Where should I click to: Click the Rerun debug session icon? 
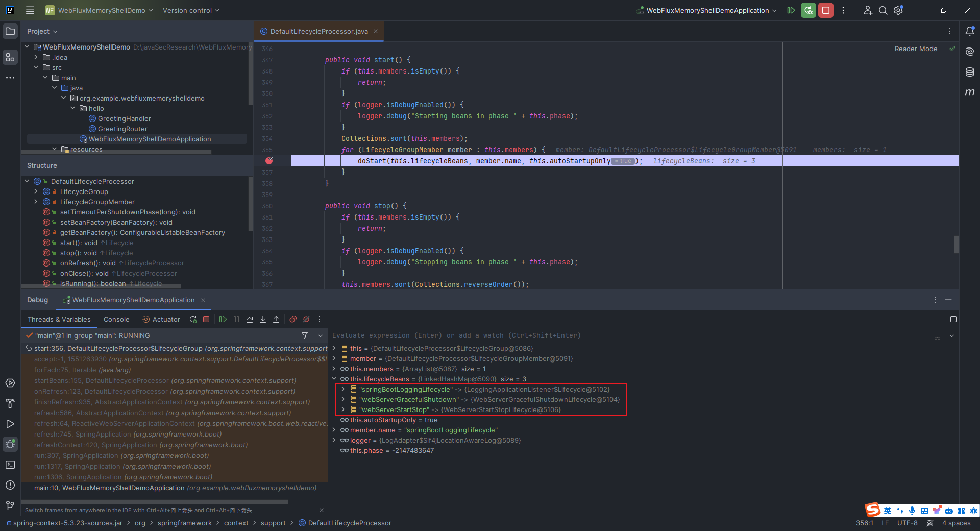coord(193,319)
